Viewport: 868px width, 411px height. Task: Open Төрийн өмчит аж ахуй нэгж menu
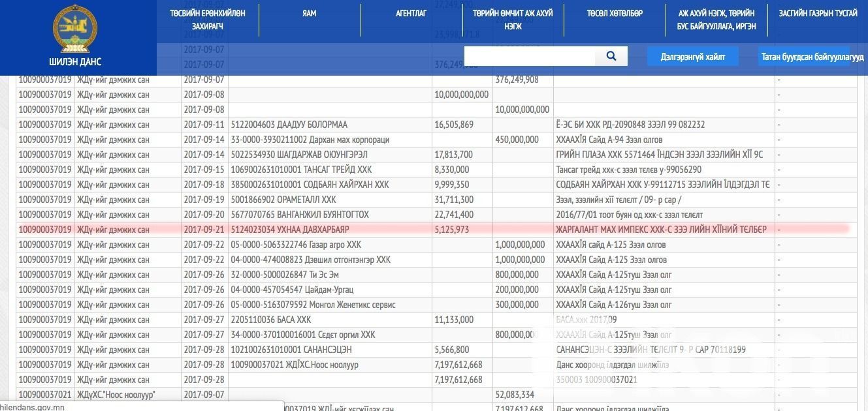(513, 20)
